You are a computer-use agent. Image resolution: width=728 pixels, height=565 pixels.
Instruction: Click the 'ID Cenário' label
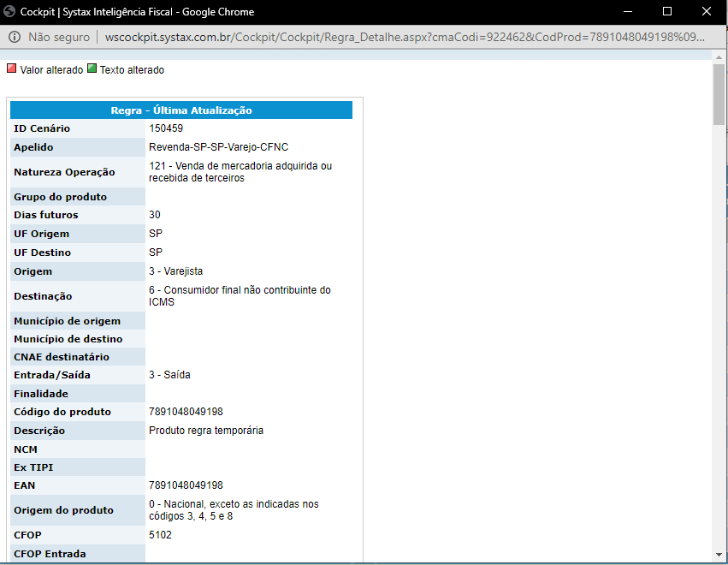pos(42,128)
